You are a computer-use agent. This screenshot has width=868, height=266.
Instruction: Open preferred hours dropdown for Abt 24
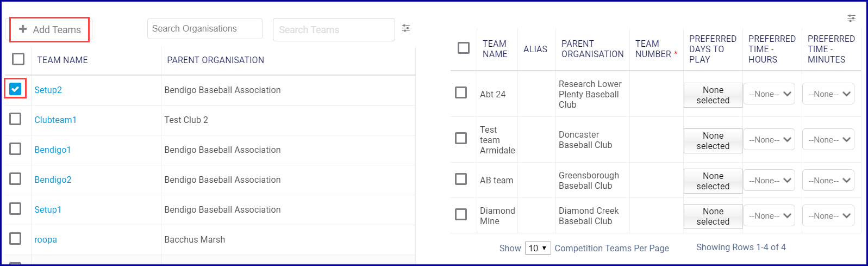[x=769, y=94]
